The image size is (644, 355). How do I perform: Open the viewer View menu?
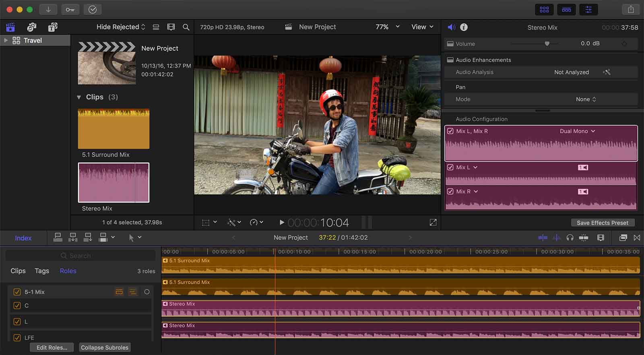pos(422,27)
